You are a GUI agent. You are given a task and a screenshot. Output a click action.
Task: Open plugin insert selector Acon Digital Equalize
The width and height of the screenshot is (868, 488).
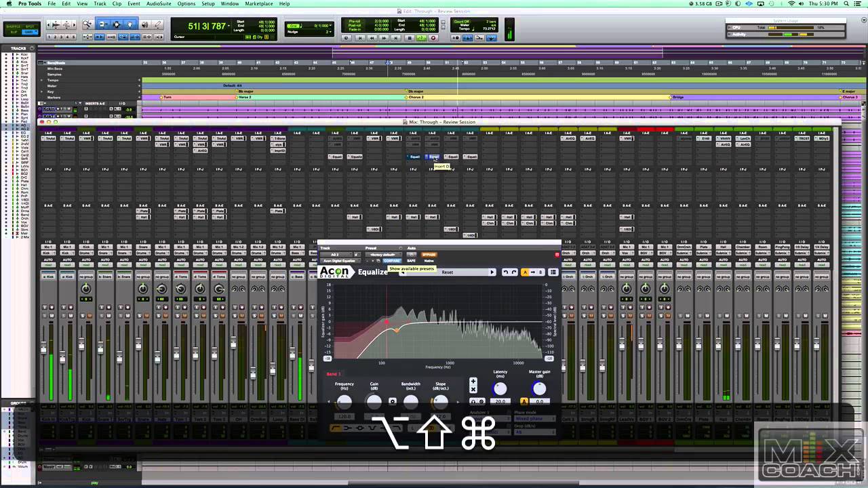tap(341, 261)
